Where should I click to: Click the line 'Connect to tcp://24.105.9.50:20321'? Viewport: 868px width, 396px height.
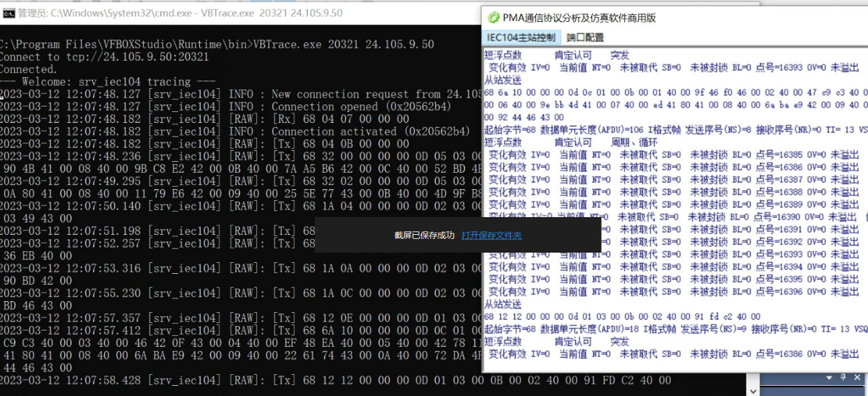104,57
